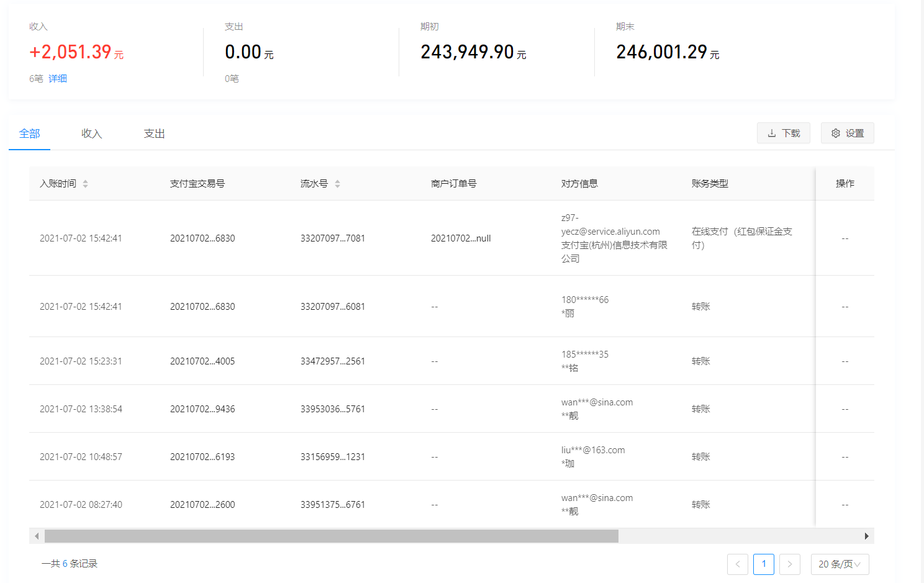Click the horizontal scrollbar thumb
924x583 pixels.
point(331,536)
